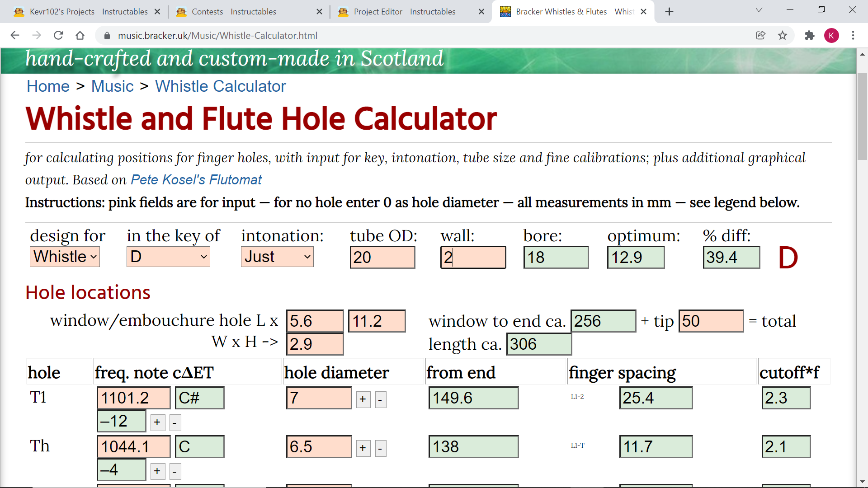This screenshot has width=868, height=488.
Task: Click the tube OD field showing 20
Action: pos(382,258)
